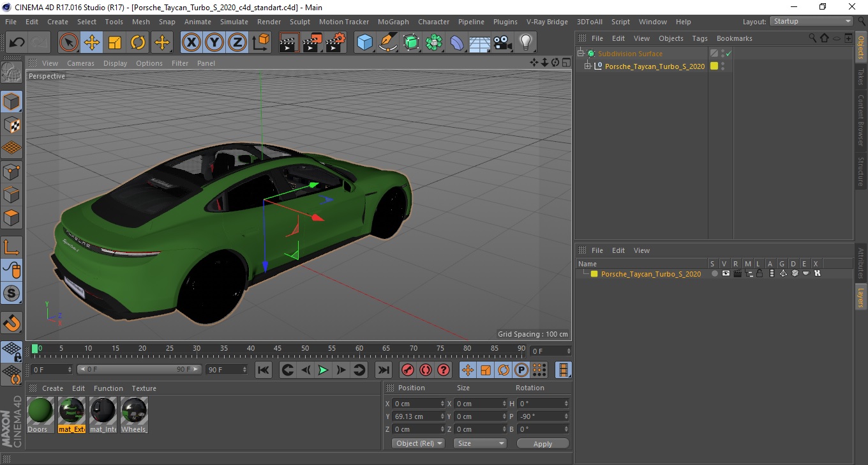Play the animation forwards

coord(324,370)
